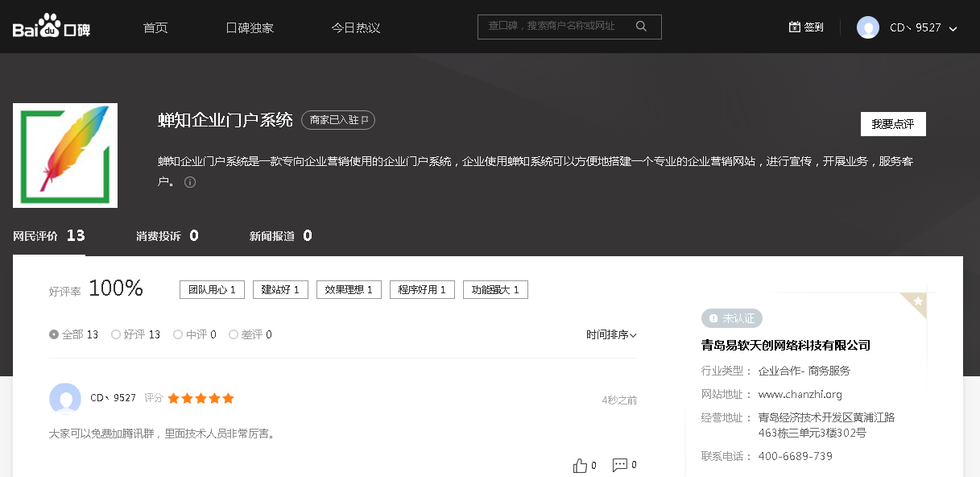Open 今日热议 in top navigation
This screenshot has width=980, height=477.
[x=356, y=27]
